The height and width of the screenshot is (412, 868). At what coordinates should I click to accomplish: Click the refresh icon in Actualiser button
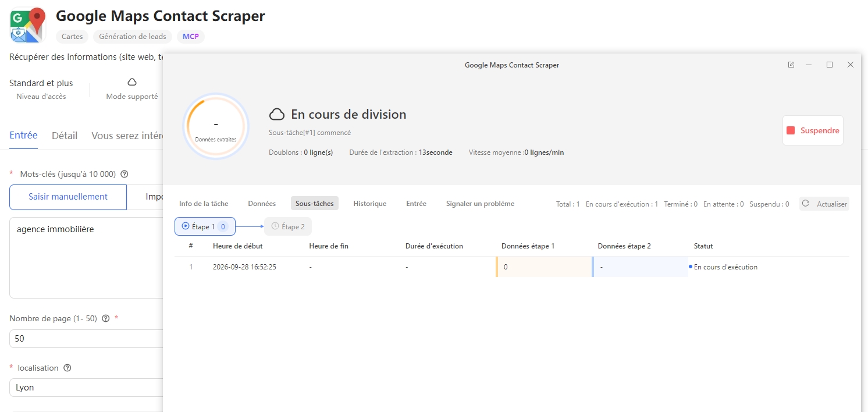click(806, 203)
